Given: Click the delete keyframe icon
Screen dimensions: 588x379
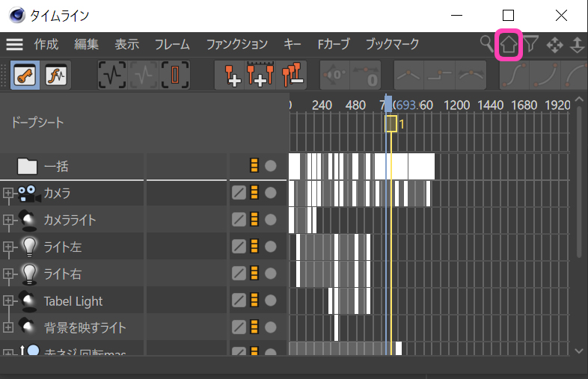Looking at the screenshot, I should pyautogui.click(x=292, y=76).
